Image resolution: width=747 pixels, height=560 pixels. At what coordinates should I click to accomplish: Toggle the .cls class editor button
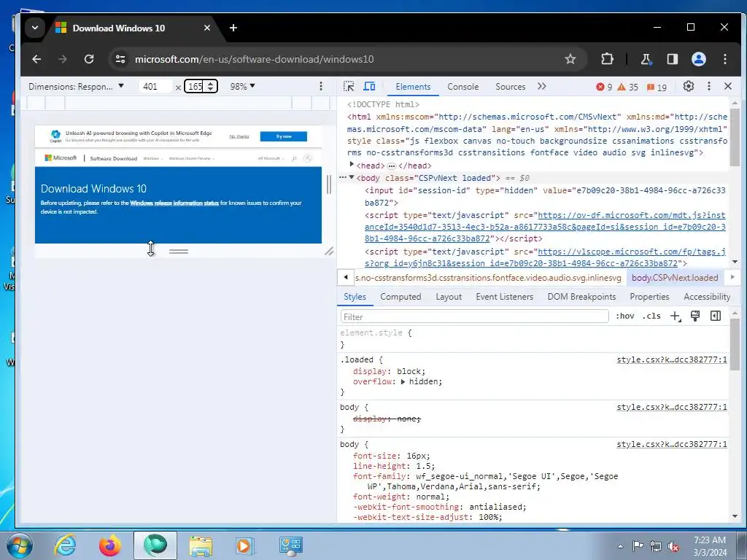point(651,316)
